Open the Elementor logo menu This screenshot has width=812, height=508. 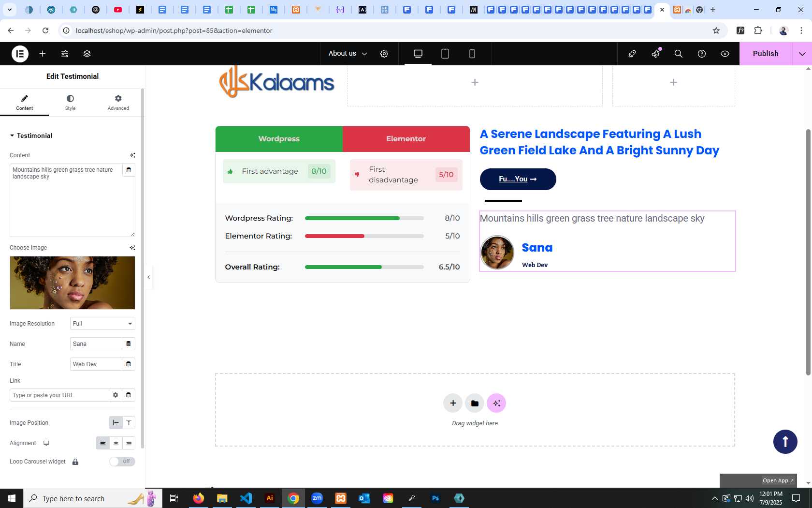(x=20, y=54)
